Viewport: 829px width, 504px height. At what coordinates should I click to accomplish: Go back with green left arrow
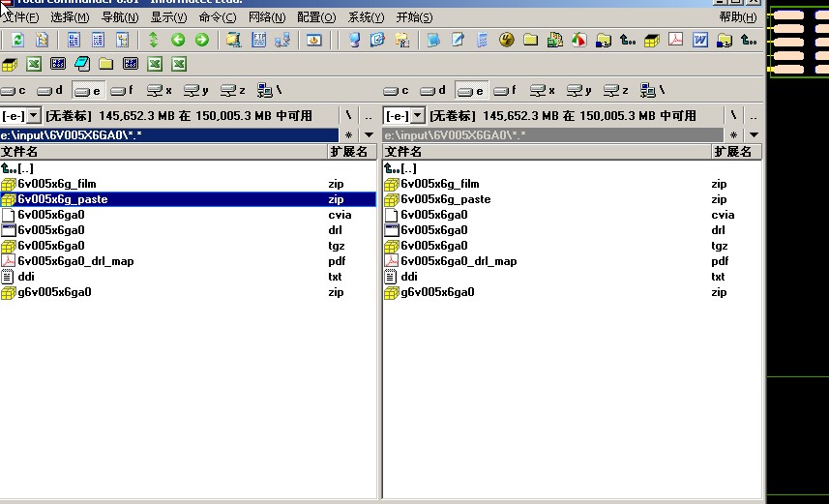click(178, 40)
